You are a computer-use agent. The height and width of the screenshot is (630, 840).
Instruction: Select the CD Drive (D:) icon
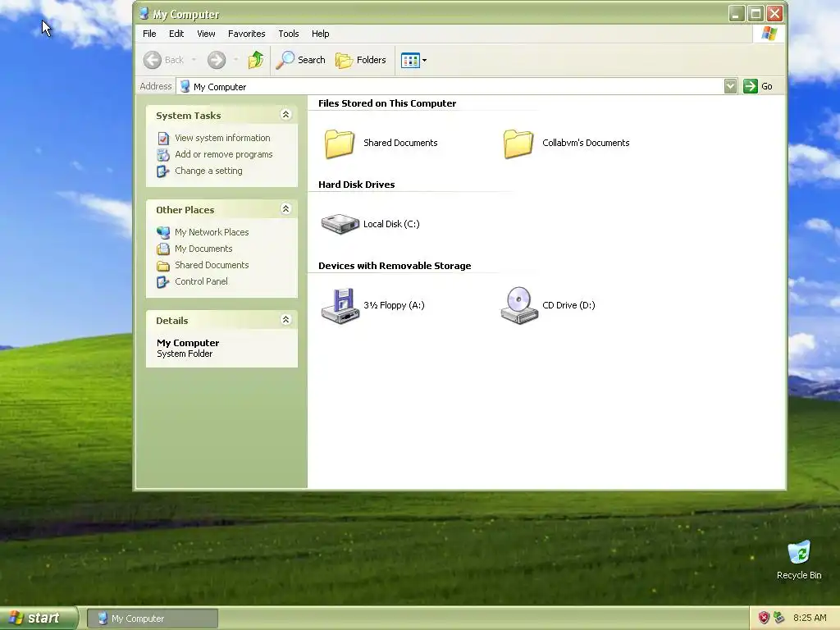pos(518,305)
